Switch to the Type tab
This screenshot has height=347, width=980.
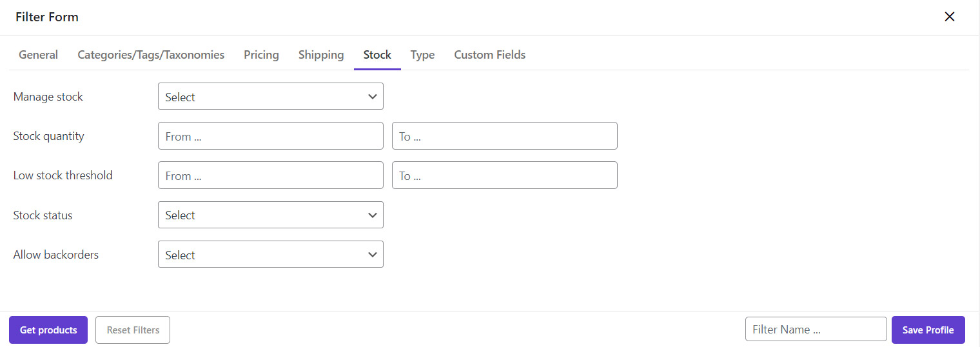click(422, 55)
